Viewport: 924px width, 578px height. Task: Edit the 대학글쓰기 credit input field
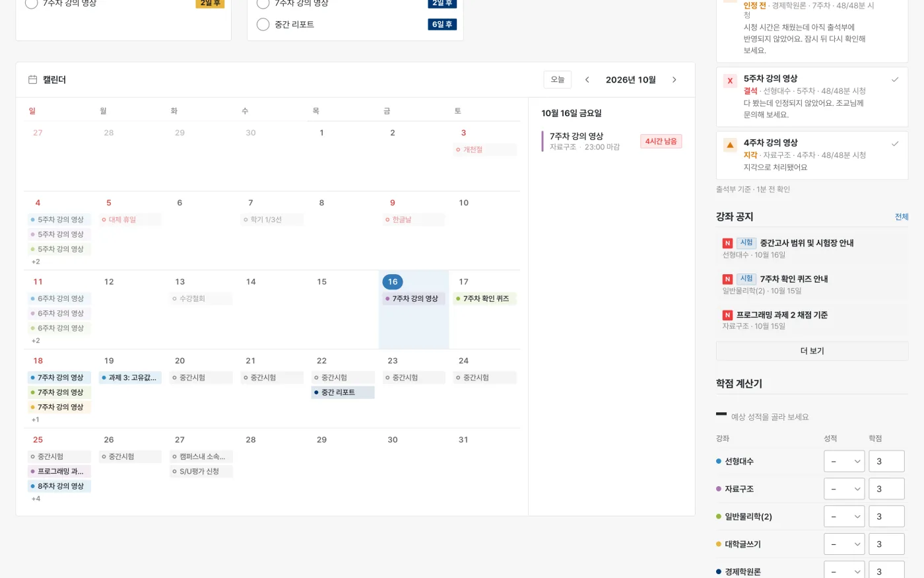(x=886, y=544)
